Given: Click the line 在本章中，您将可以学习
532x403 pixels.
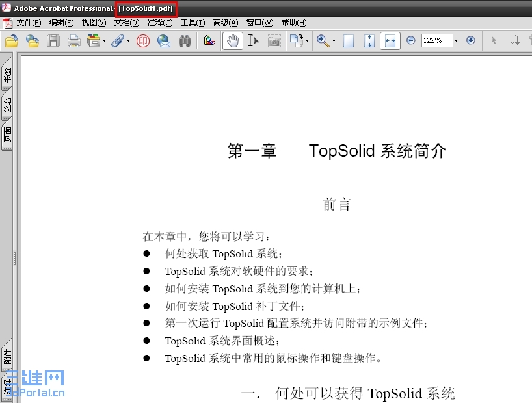Looking at the screenshot, I should tap(207, 237).
